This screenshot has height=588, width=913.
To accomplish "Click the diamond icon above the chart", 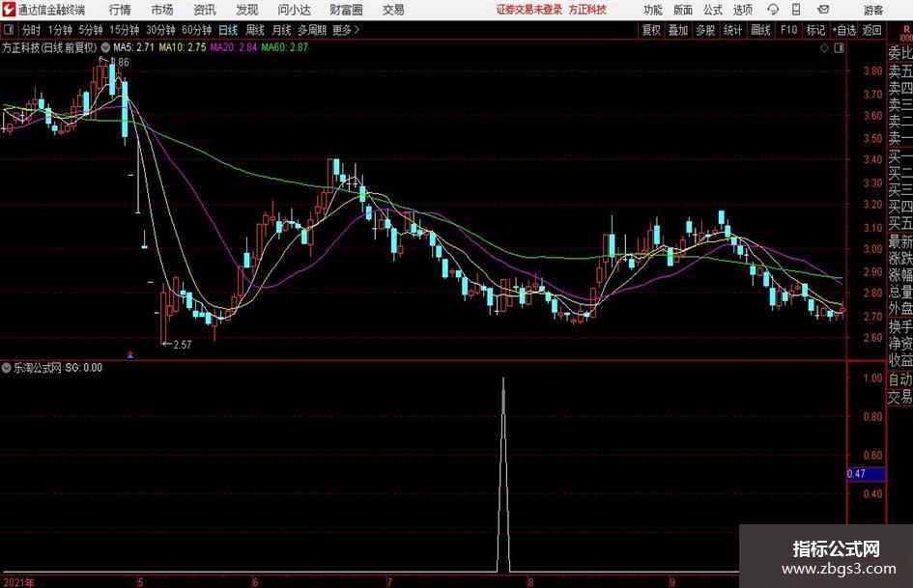I will tap(824, 47).
